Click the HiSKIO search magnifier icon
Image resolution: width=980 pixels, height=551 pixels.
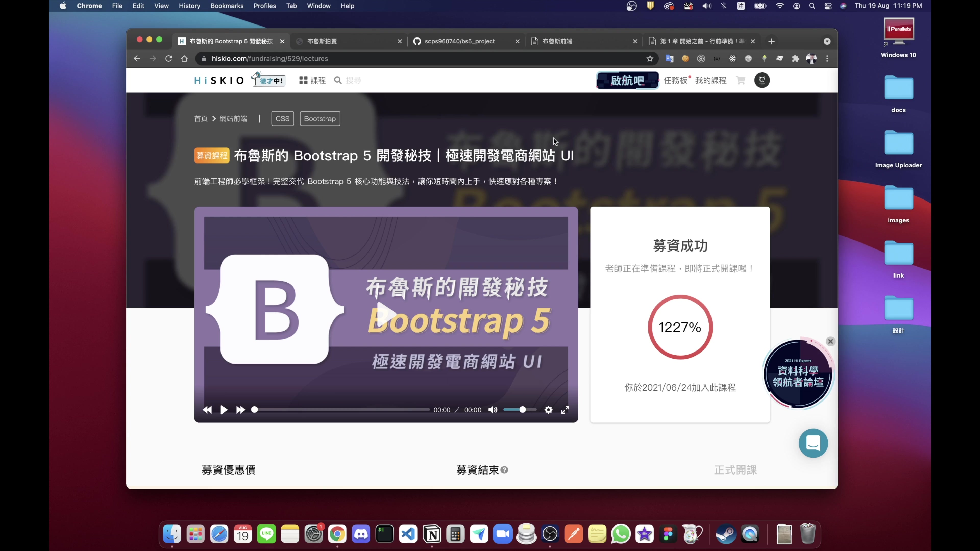point(338,80)
